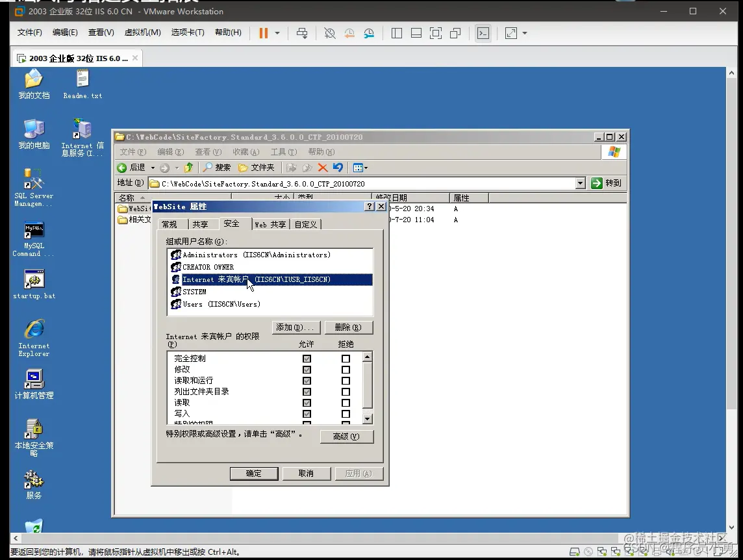
Task: Open Readme.txt on the desktop
Action: click(82, 84)
